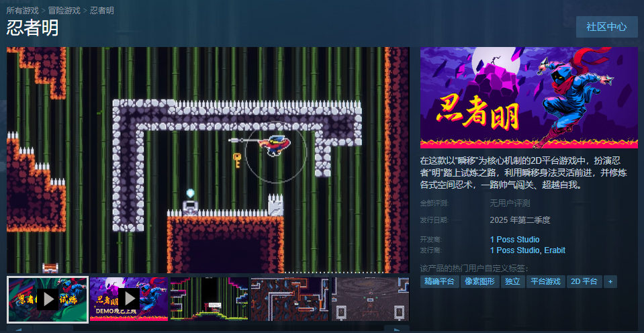The height and width of the screenshot is (333, 644).
Task: Click the 发行日期 label
Action: click(x=434, y=220)
